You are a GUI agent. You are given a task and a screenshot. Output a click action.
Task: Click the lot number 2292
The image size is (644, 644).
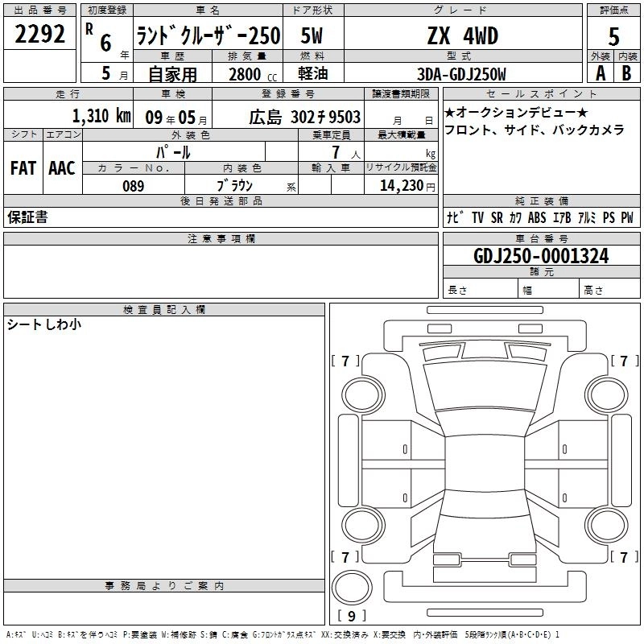pyautogui.click(x=40, y=35)
